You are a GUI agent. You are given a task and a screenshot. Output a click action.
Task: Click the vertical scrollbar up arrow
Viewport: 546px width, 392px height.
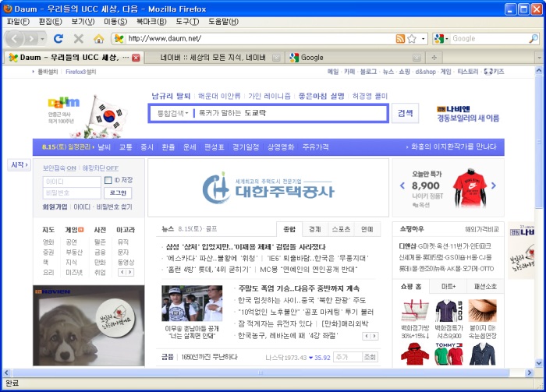coord(539,71)
